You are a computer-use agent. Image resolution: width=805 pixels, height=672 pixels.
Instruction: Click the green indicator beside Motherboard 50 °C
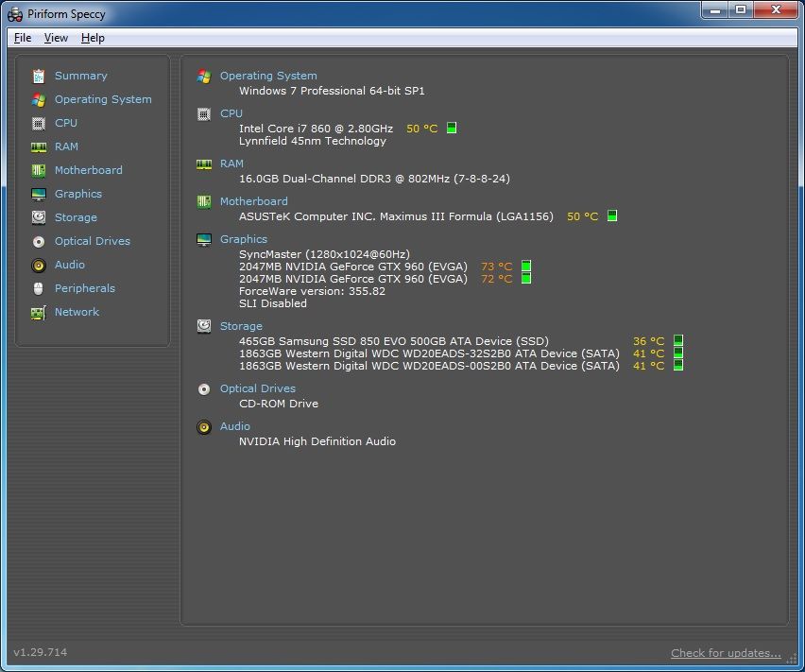click(x=612, y=215)
